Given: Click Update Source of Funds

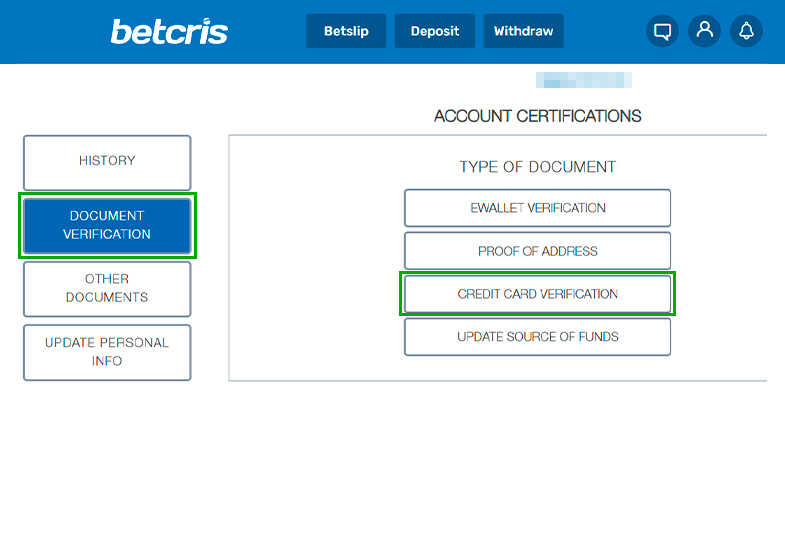Looking at the screenshot, I should (x=538, y=337).
